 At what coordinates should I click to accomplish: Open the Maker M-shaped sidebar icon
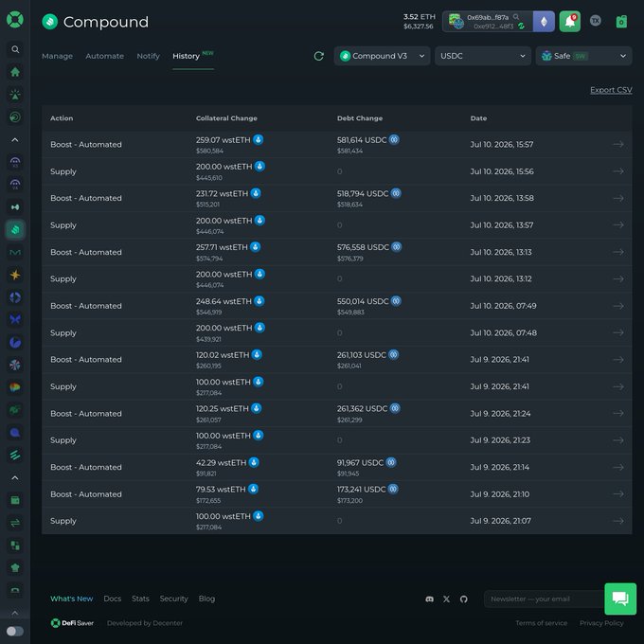(15, 252)
